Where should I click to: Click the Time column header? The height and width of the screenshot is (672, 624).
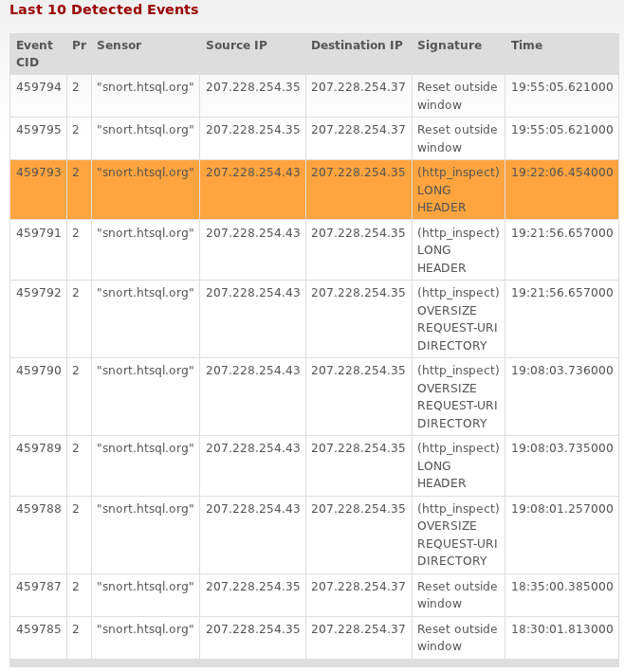pyautogui.click(x=526, y=45)
